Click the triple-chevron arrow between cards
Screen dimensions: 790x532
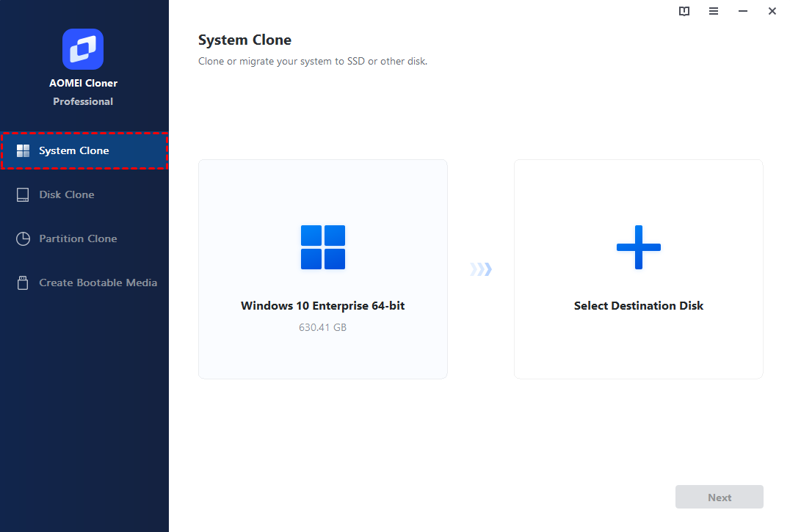click(481, 269)
